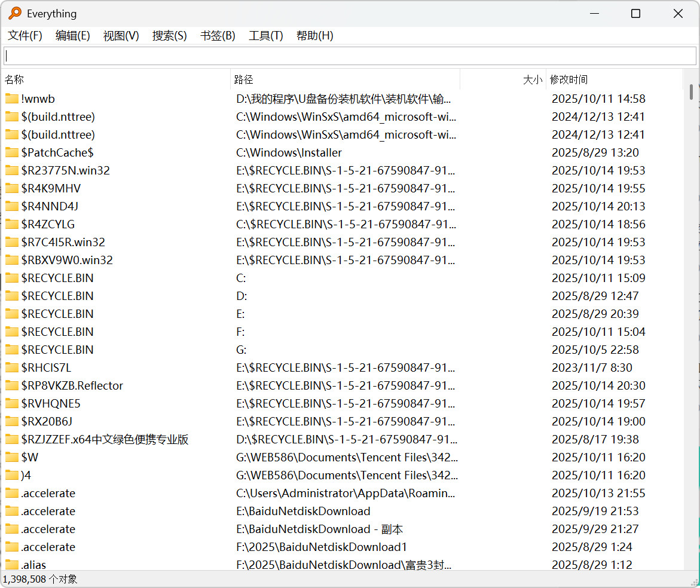Click the folder icon beside $RP8VKZB.Reflector

click(x=13, y=385)
